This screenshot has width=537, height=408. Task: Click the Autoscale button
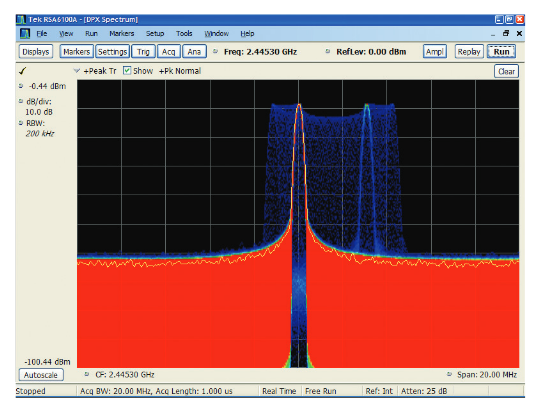coord(41,375)
